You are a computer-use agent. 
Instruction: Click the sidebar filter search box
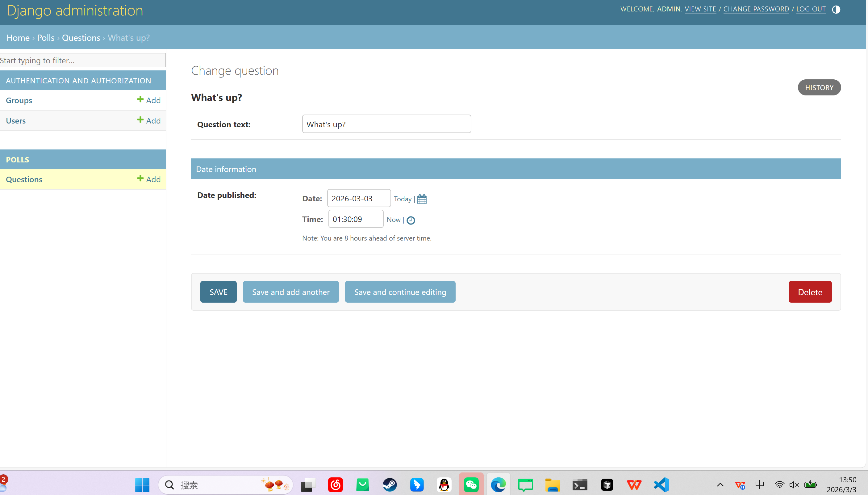click(82, 60)
